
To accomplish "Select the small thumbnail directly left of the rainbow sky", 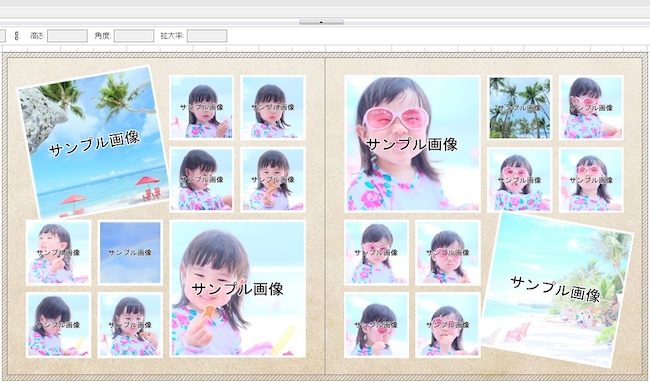I will pyautogui.click(x=58, y=252).
